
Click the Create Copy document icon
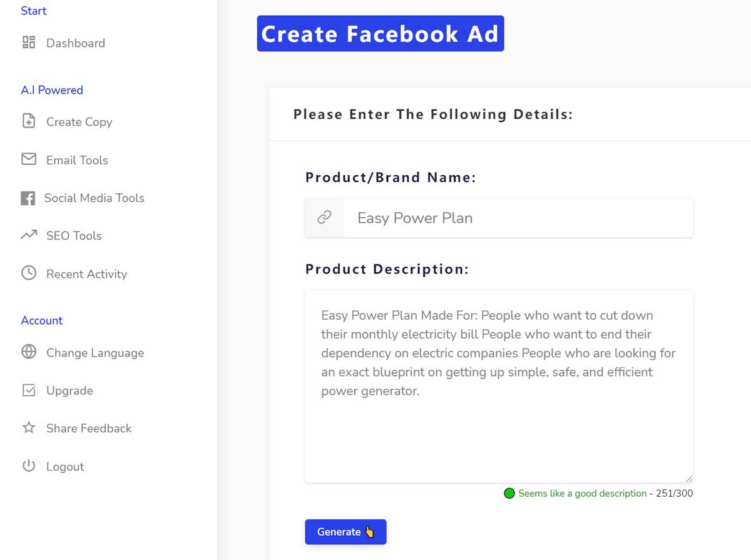[29, 121]
